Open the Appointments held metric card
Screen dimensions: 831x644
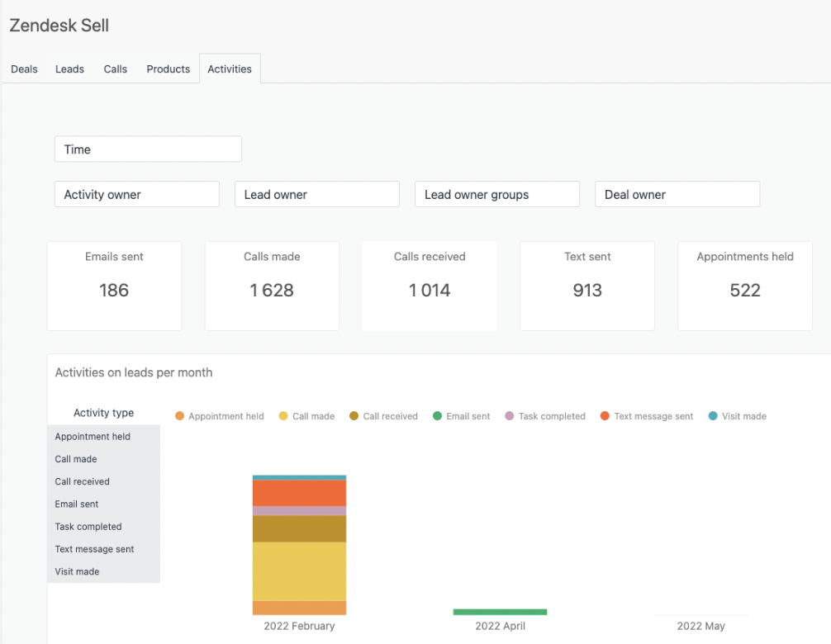744,285
